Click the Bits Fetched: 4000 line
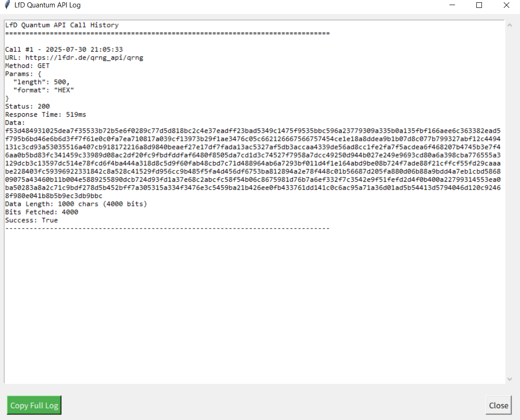The height and width of the screenshot is (420, 520). 41,212
